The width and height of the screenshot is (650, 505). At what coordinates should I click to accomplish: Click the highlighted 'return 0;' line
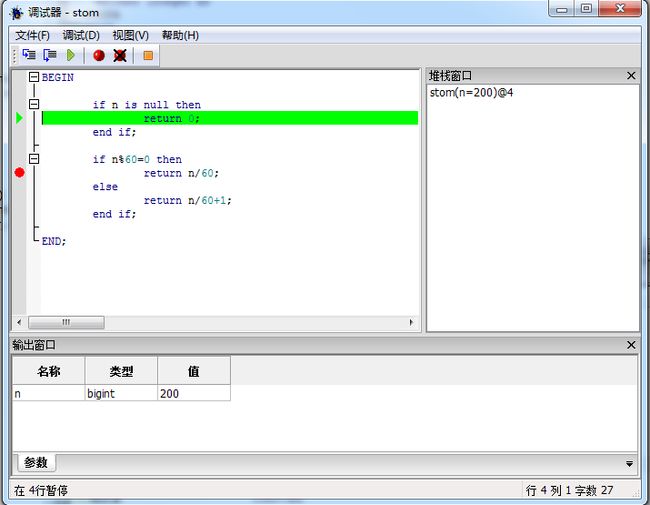click(x=230, y=118)
